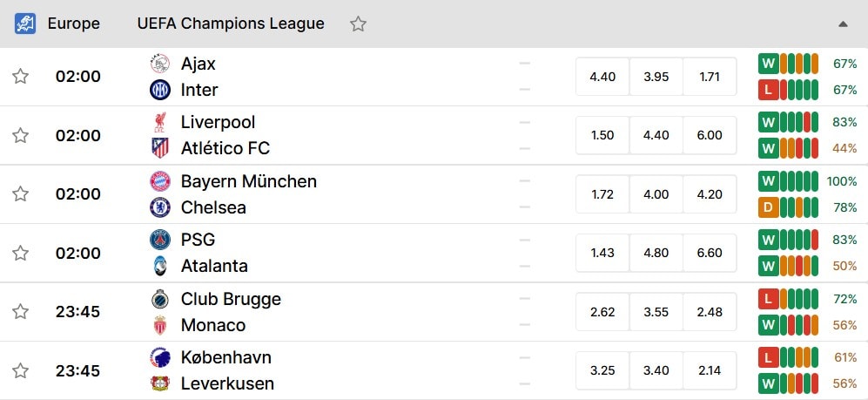Select draw odds 4.00 for Bayern-Chelsea

click(656, 194)
